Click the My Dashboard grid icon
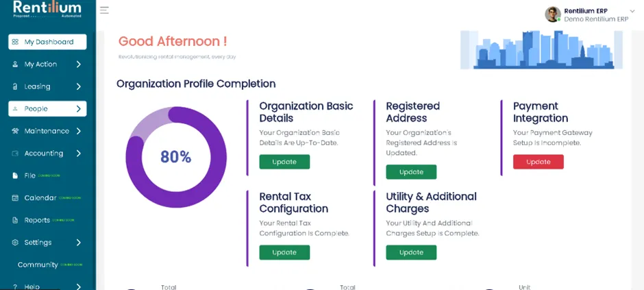644x290 pixels. (x=15, y=42)
